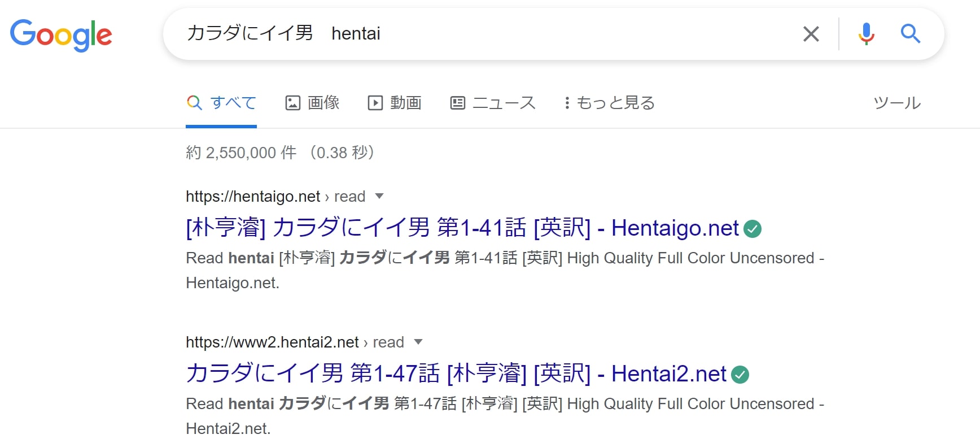This screenshot has width=980, height=443.
Task: Switch to the 画像 tab
Action: (312, 103)
